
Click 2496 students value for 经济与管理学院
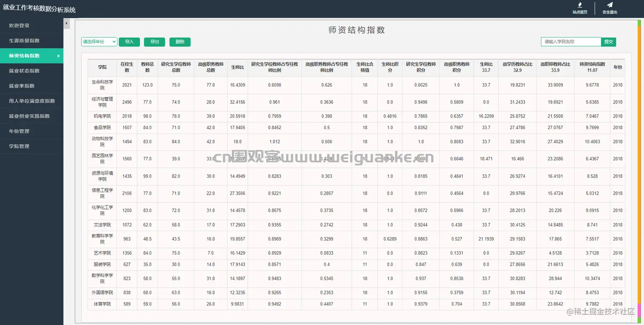point(127,102)
